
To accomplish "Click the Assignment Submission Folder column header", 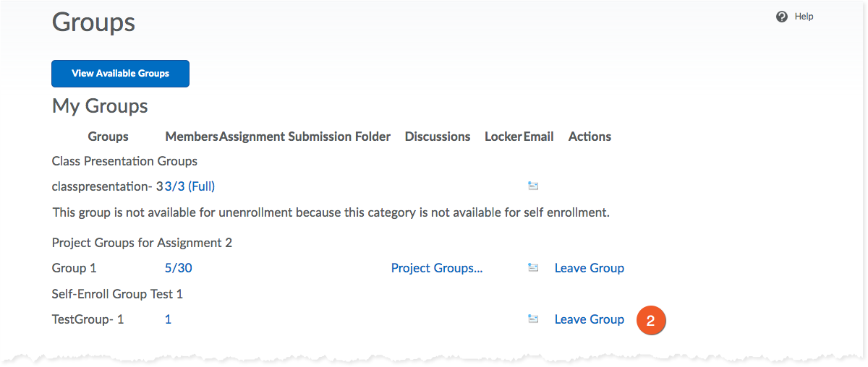I will click(305, 137).
